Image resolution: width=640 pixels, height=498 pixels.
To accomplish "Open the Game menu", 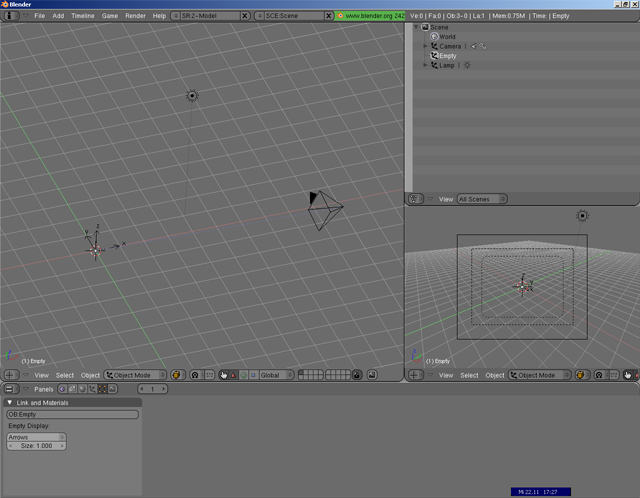I will click(x=110, y=16).
